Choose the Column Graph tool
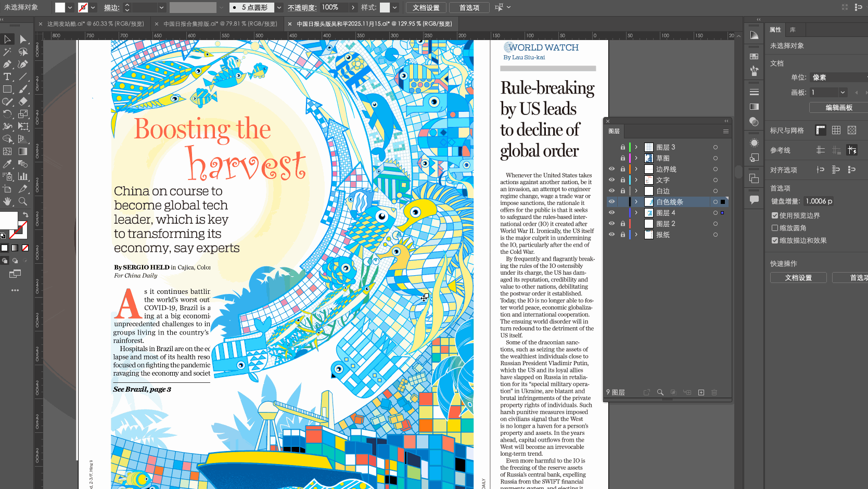This screenshot has width=868, height=489. coord(23,176)
